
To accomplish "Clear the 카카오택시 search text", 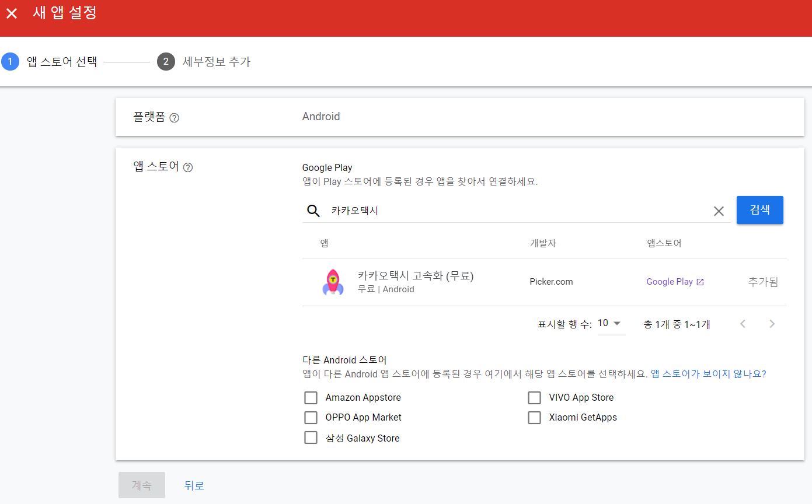I will point(719,211).
